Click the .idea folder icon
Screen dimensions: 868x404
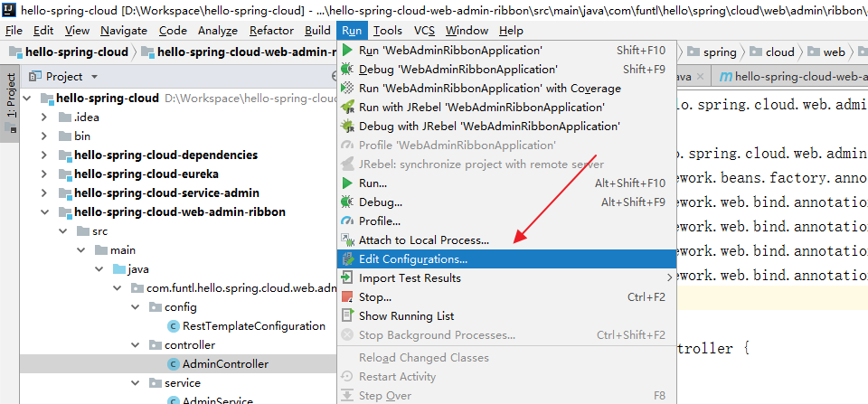[65, 117]
